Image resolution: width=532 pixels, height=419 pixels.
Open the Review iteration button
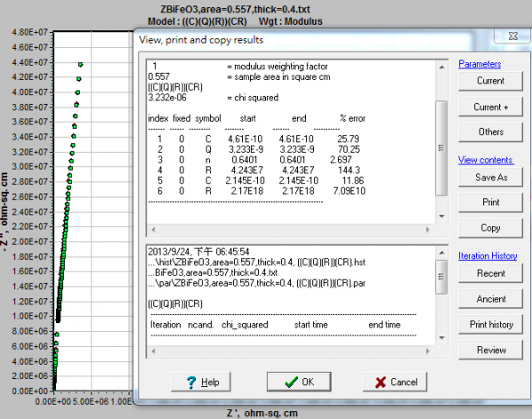click(490, 350)
